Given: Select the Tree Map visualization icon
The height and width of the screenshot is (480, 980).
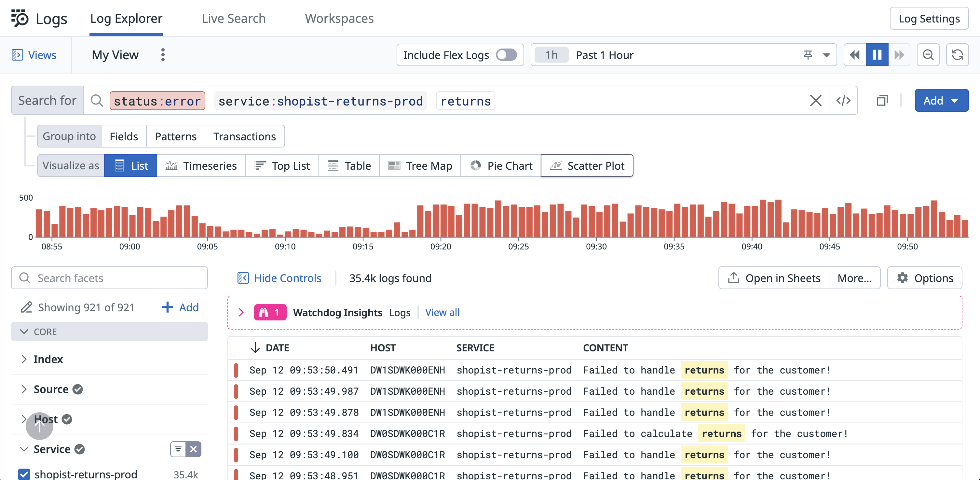Looking at the screenshot, I should [394, 165].
